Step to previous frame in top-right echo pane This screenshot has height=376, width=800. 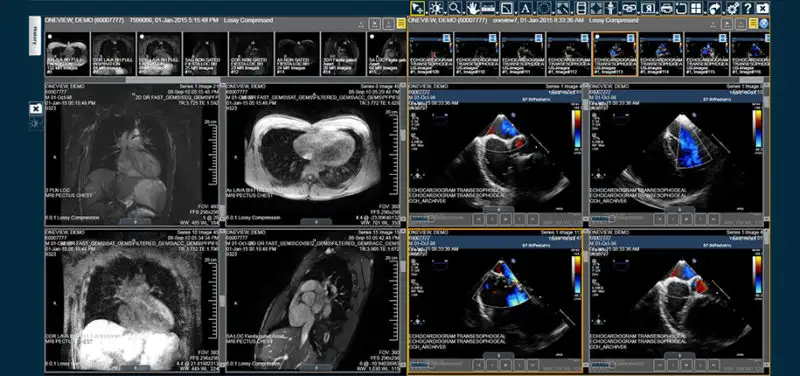[x=673, y=219]
